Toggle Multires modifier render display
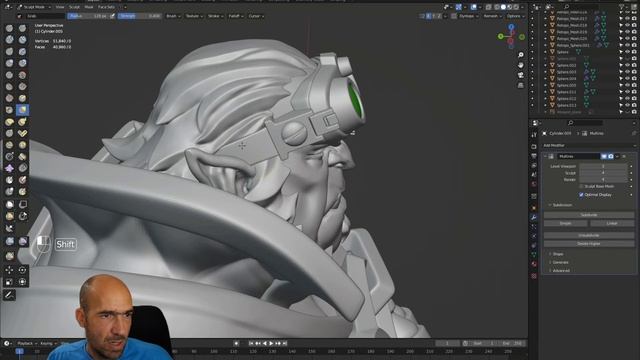Viewport: 640px width, 360px height. (x=611, y=156)
